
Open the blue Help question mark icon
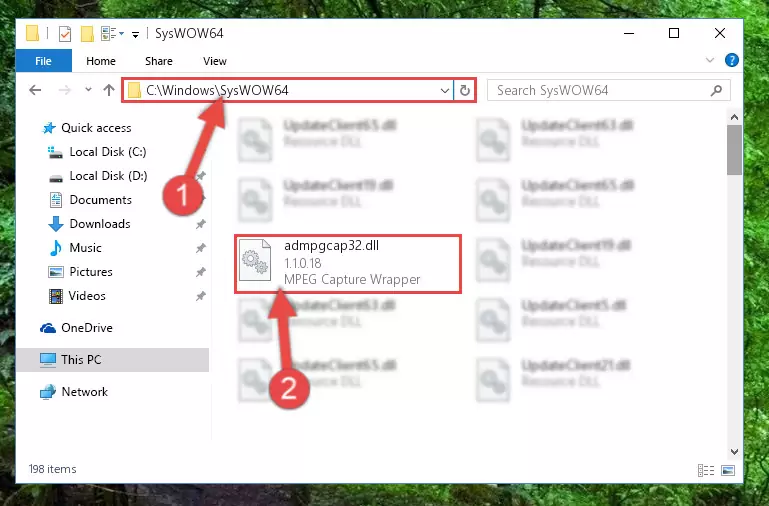[732, 60]
